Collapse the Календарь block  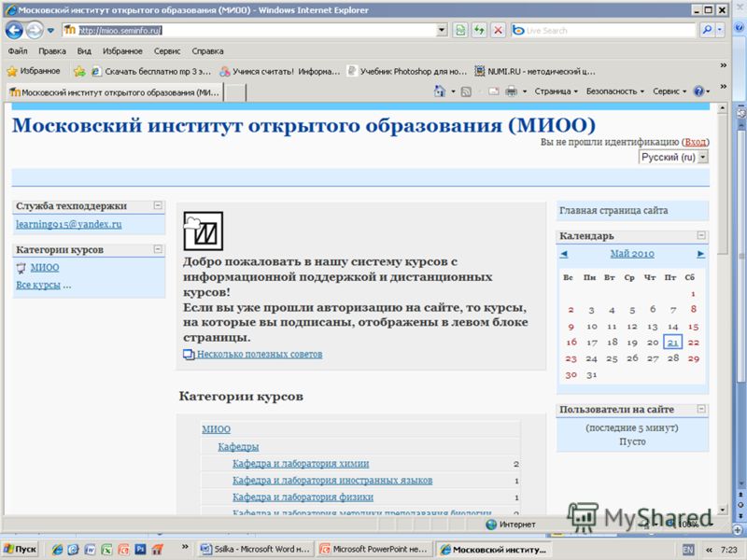(x=701, y=235)
